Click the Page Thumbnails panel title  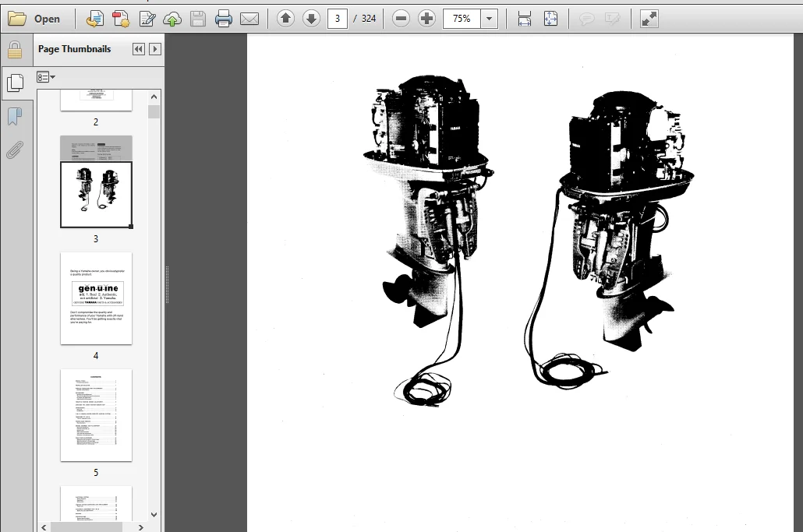tap(74, 49)
